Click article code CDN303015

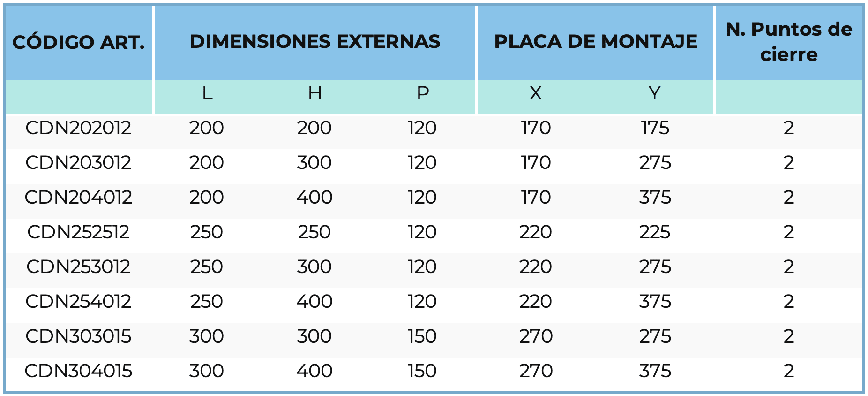pyautogui.click(x=78, y=336)
